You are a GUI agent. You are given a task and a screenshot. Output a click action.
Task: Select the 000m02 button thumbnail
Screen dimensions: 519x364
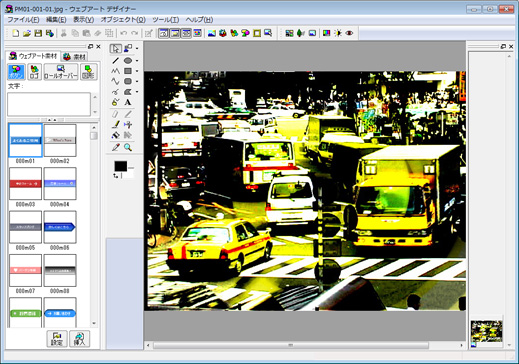(x=60, y=140)
